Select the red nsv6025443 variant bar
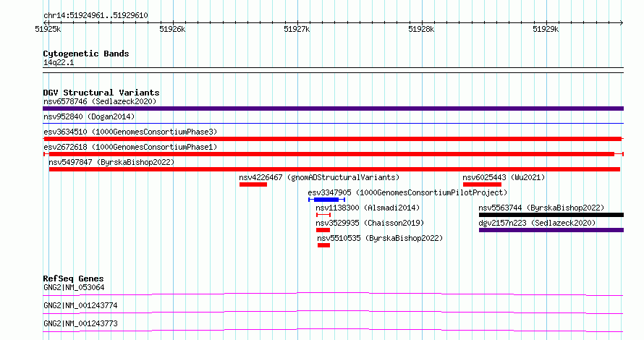The height and width of the screenshot is (340, 644). pyautogui.click(x=482, y=184)
